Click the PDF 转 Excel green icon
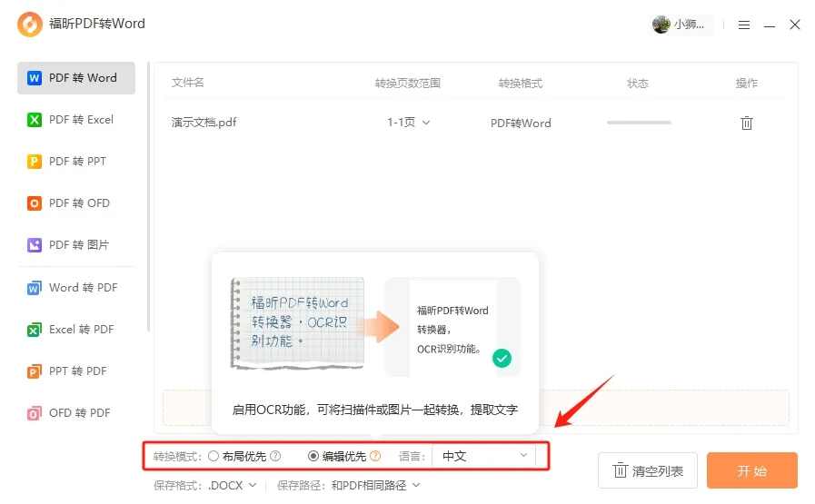The image size is (815, 504). pyautogui.click(x=35, y=120)
